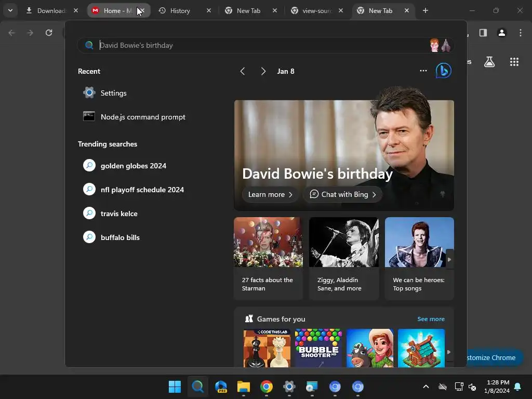
Task: Open Settings gear from taskbar
Action: coord(289,387)
